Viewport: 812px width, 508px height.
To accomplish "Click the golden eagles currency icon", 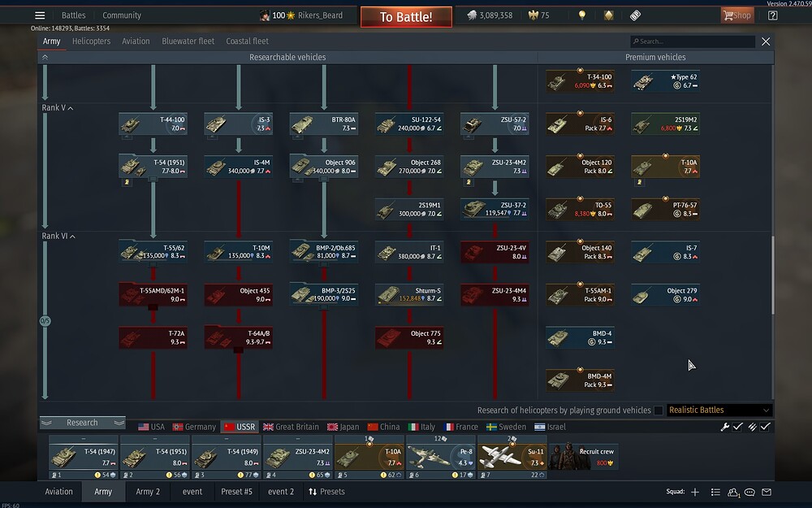I will point(533,15).
